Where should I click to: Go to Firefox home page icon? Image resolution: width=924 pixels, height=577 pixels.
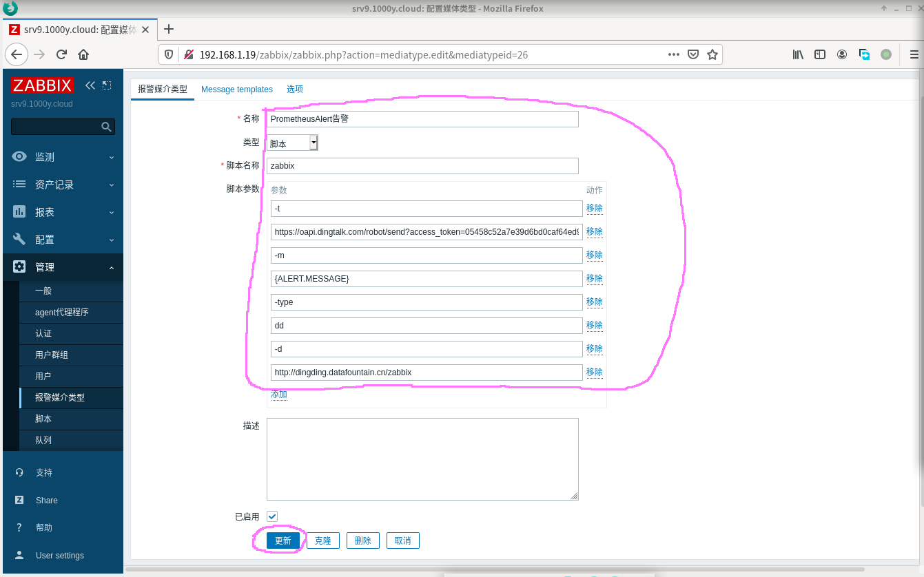pos(83,54)
